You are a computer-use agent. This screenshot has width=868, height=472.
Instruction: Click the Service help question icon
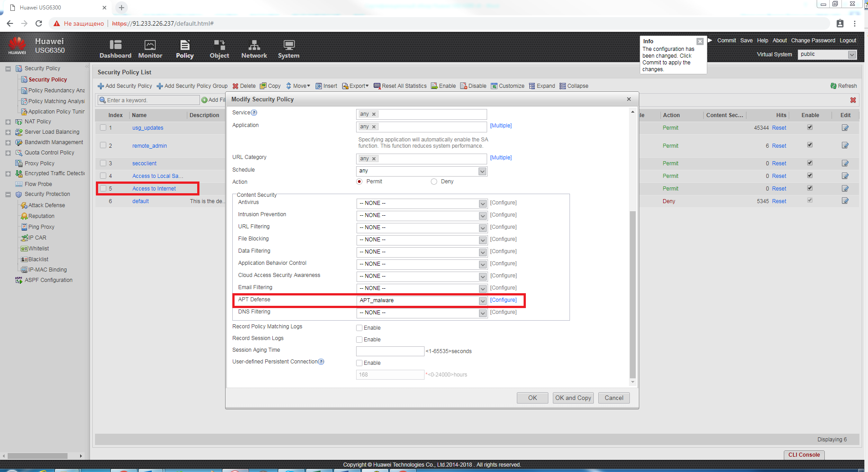pos(254,113)
